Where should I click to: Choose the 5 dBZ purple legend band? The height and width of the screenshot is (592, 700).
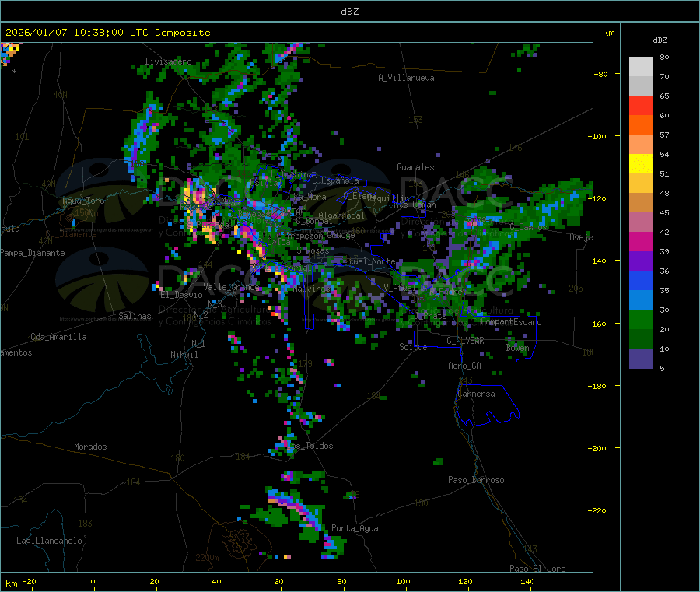coord(641,359)
